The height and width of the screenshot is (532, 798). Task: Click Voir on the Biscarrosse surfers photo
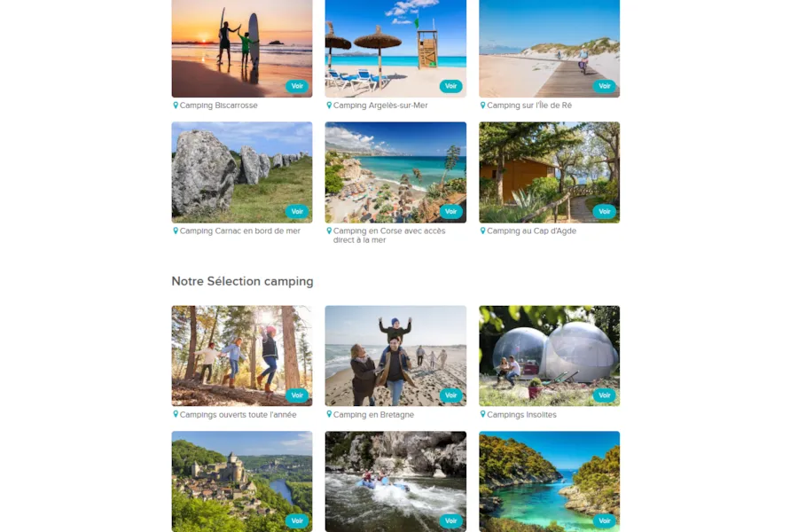297,86
